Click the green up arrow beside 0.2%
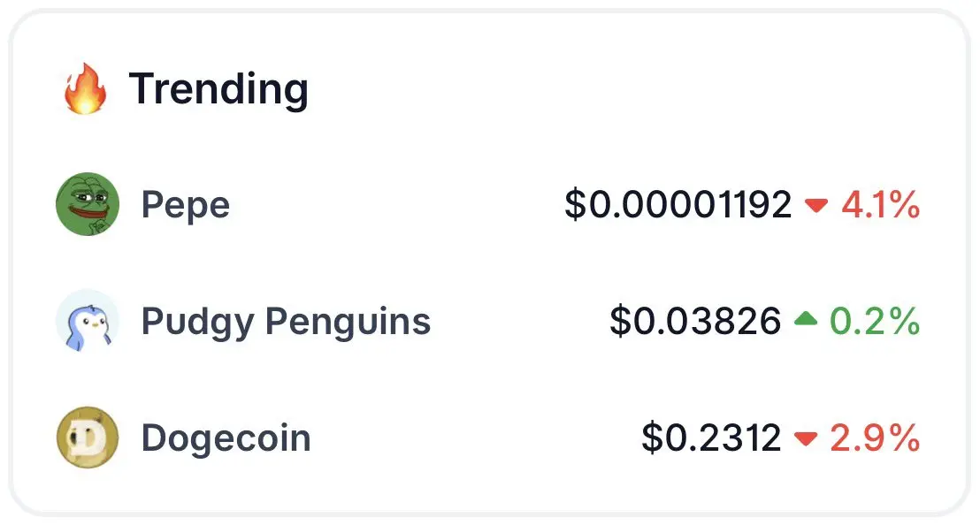Viewport: 980px width, 525px height. pos(806,319)
